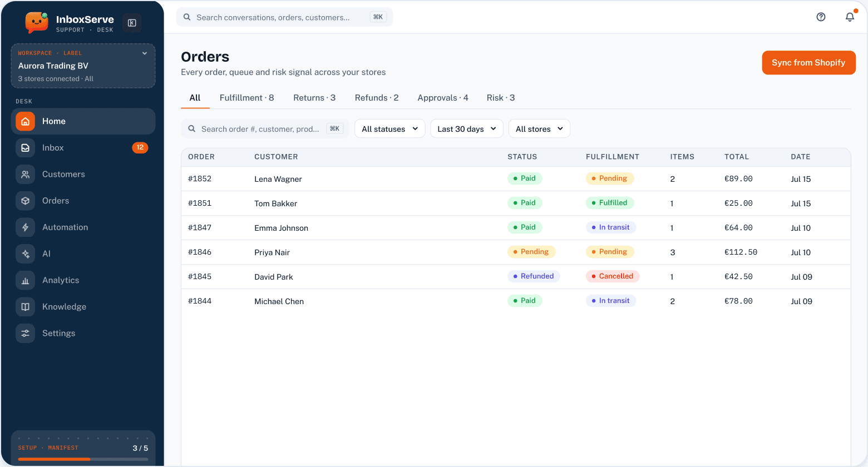Select the All orders tab
Image resolution: width=868 pixels, height=467 pixels.
tap(195, 98)
